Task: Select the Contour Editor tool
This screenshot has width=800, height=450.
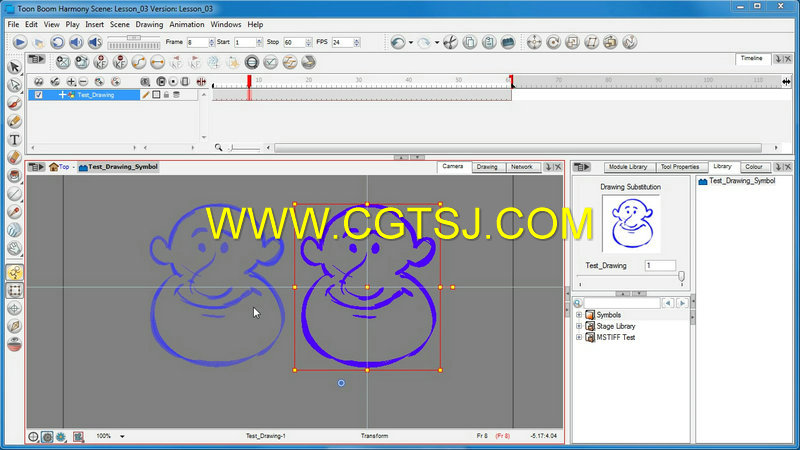Action: point(15,85)
